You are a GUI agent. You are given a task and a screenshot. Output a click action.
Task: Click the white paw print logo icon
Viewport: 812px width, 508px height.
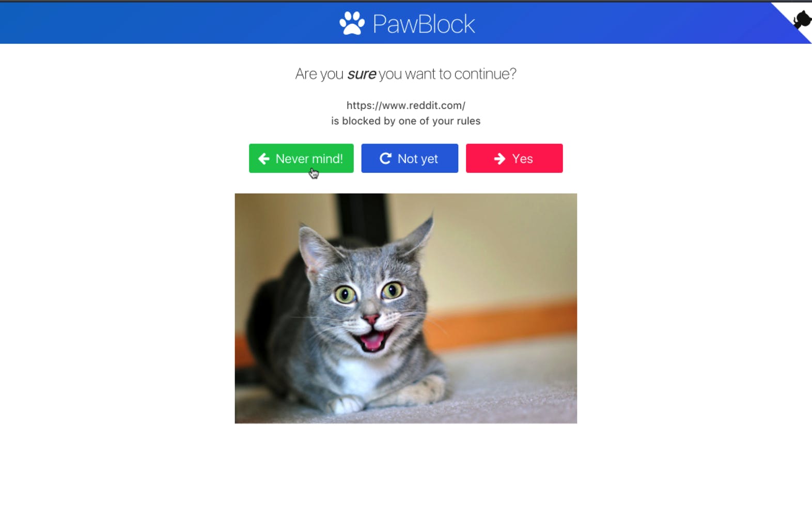click(x=352, y=23)
